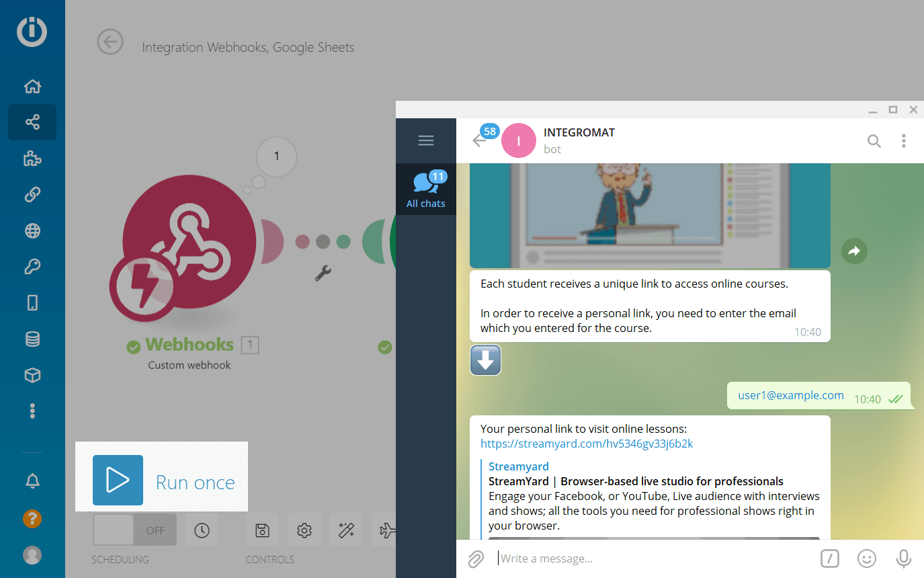924x578 pixels.
Task: Open Webhooks globe icon in sidebar
Action: 32,231
